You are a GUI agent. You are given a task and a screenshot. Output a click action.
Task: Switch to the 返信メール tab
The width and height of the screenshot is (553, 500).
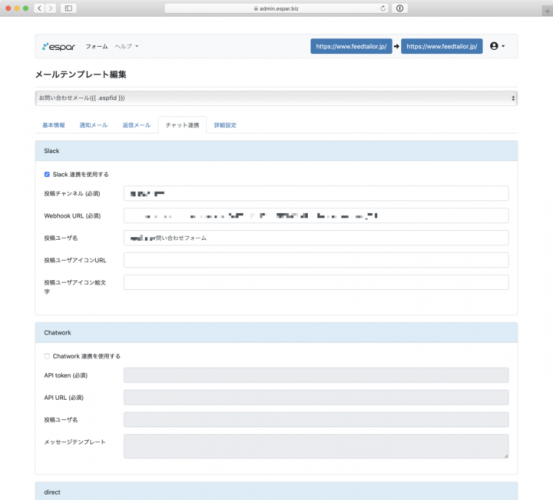(x=136, y=125)
